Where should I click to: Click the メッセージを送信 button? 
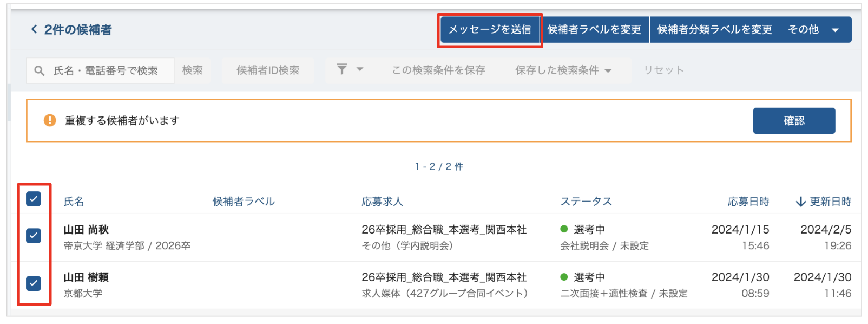[490, 30]
